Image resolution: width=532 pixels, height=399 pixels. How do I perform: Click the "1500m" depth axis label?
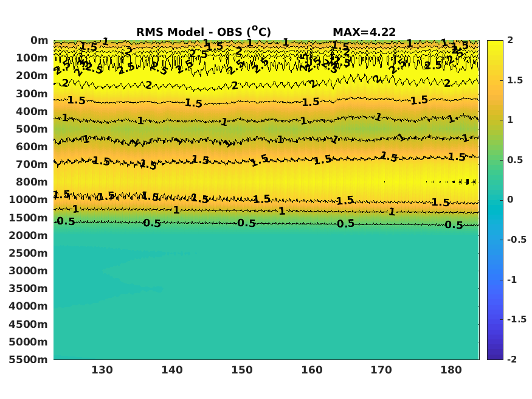coord(29,218)
